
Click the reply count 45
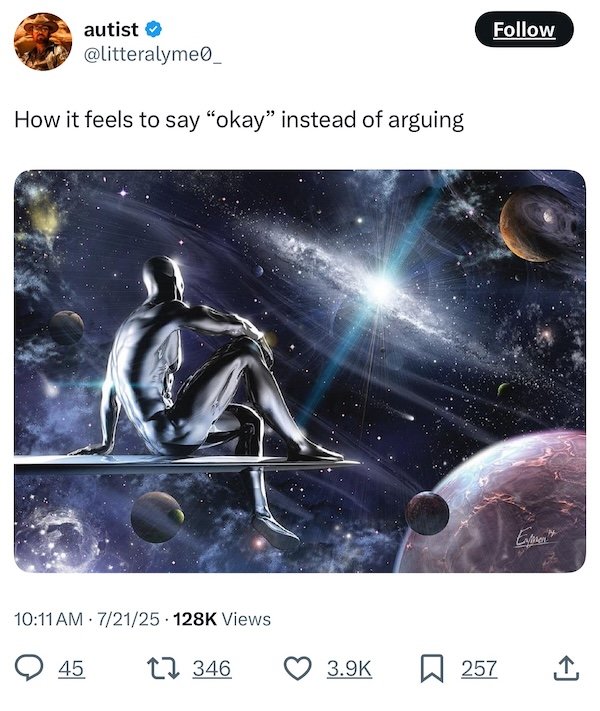coord(69,668)
